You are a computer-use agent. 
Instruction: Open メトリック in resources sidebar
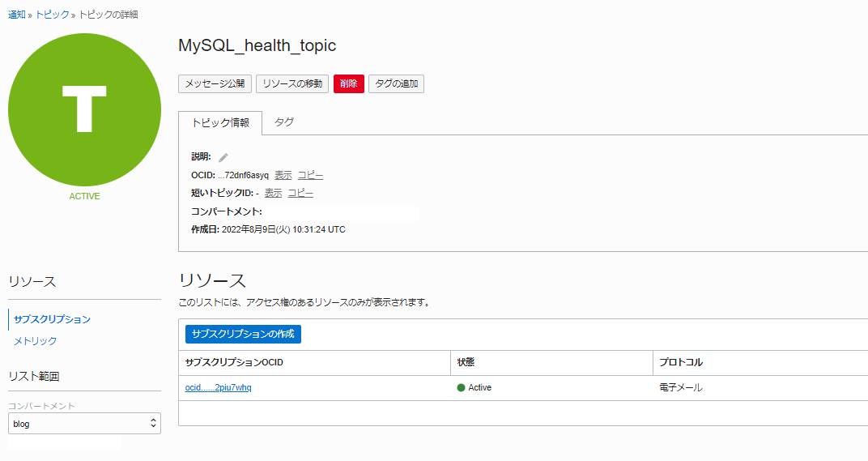(35, 341)
